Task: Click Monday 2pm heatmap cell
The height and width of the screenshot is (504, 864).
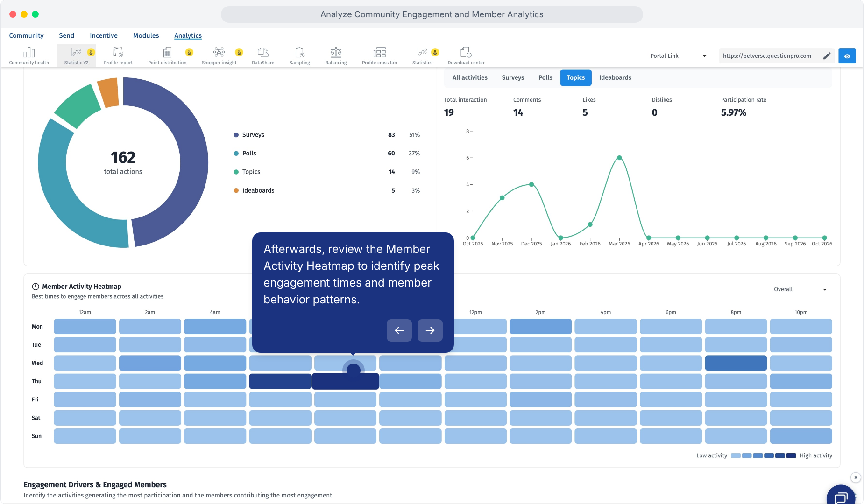Action: click(540, 326)
